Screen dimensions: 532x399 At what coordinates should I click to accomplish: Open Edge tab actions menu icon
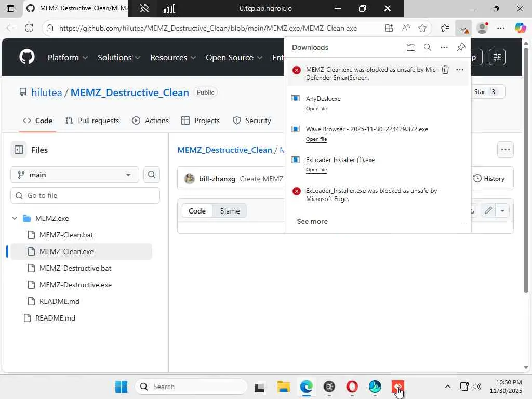click(10, 8)
